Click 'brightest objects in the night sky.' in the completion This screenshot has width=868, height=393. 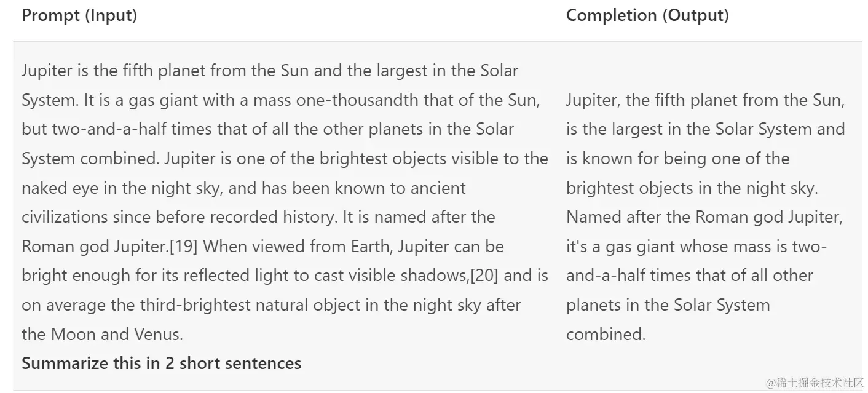tap(692, 188)
